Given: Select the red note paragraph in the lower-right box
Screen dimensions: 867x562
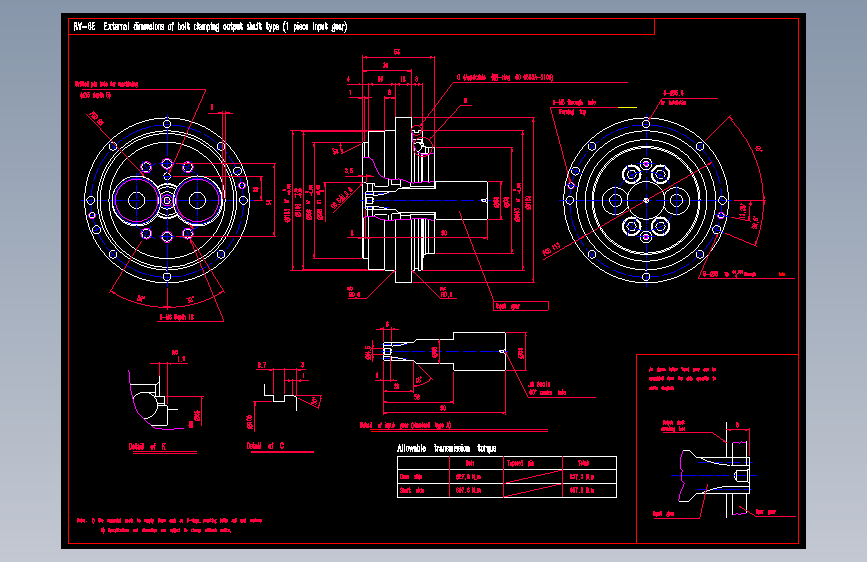Looking at the screenshot, I should pos(682,379).
